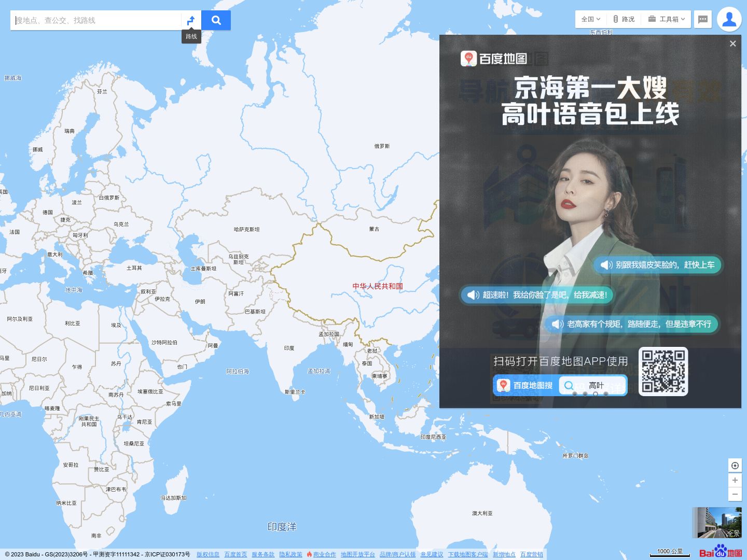The image size is (747, 560).
Task: Click the 1000 公里 scale bar
Action: pos(670,552)
